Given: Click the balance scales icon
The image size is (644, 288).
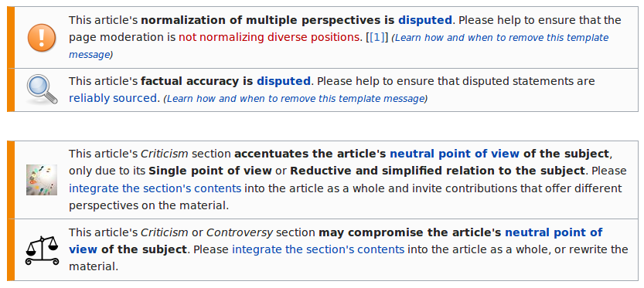Looking at the screenshot, I should (42, 251).
